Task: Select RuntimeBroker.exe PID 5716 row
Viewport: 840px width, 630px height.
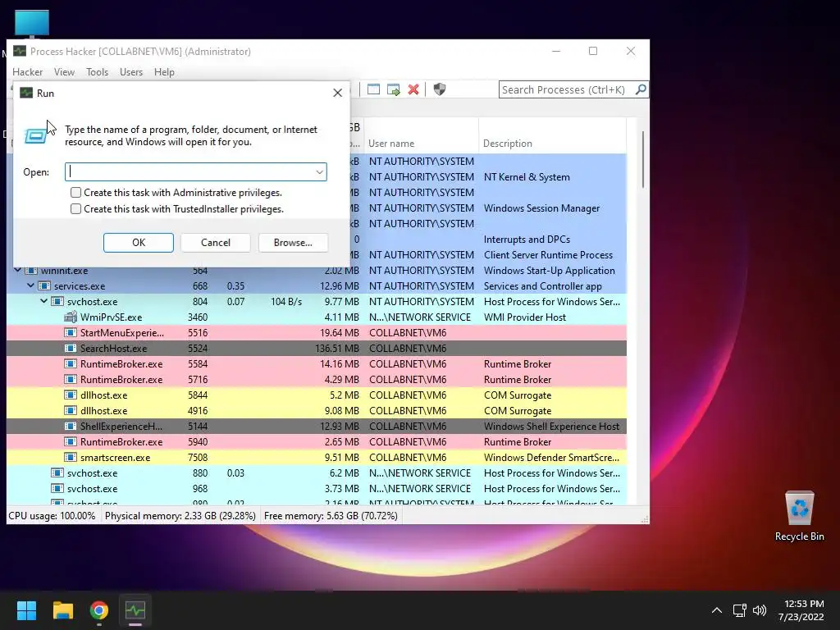Action: coord(317,379)
